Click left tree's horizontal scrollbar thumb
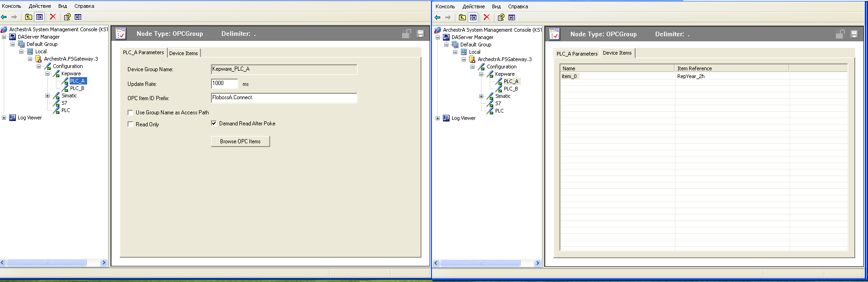Viewport: 868px width, 282px height. coord(46,263)
